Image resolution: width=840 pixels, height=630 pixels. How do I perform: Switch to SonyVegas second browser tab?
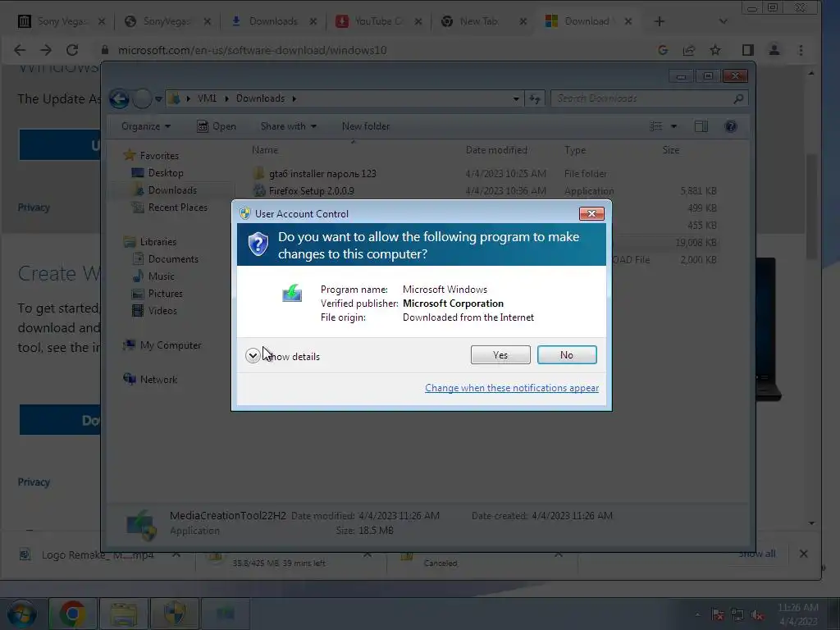(167, 21)
